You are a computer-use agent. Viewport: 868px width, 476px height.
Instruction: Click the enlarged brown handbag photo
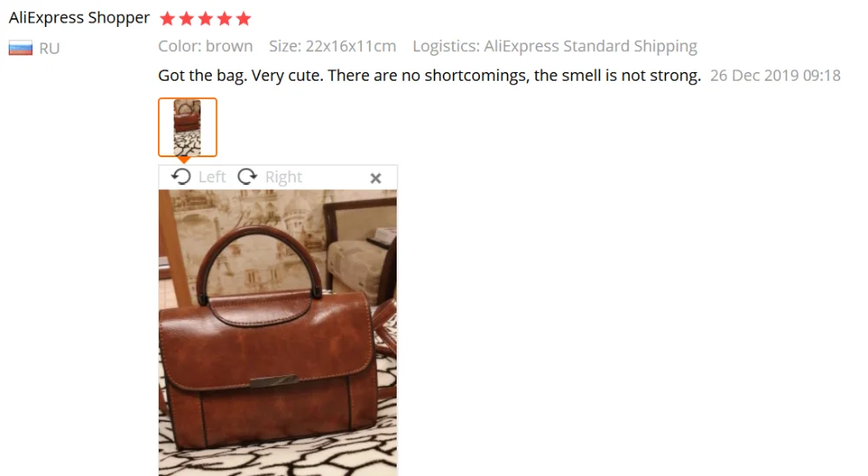[x=278, y=333]
